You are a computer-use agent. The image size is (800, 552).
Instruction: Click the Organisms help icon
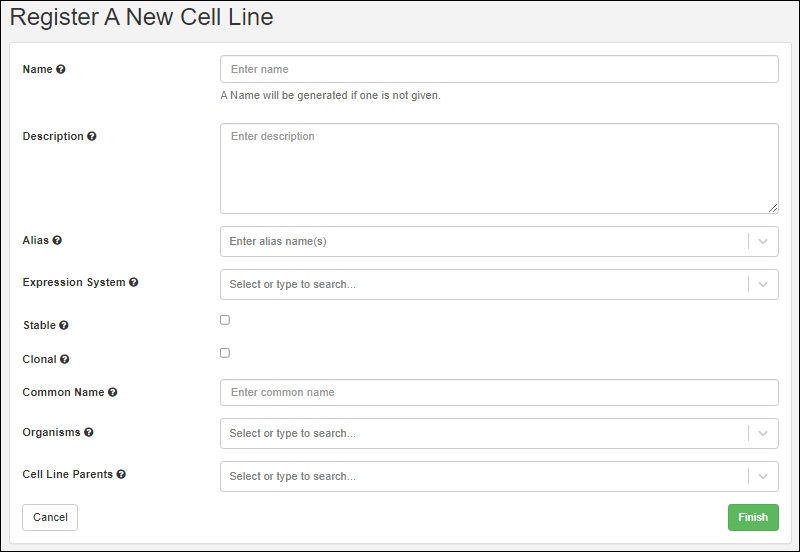89,433
